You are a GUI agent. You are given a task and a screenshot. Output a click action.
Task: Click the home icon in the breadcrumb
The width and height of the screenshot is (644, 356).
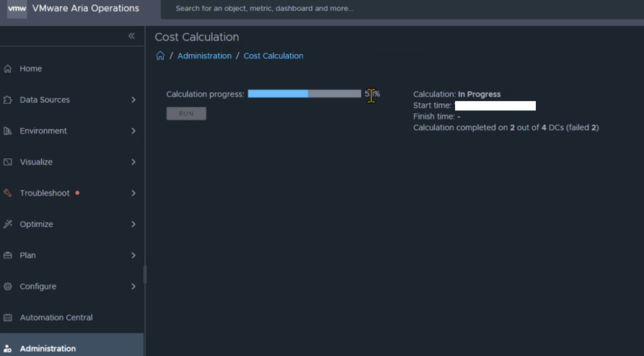160,56
